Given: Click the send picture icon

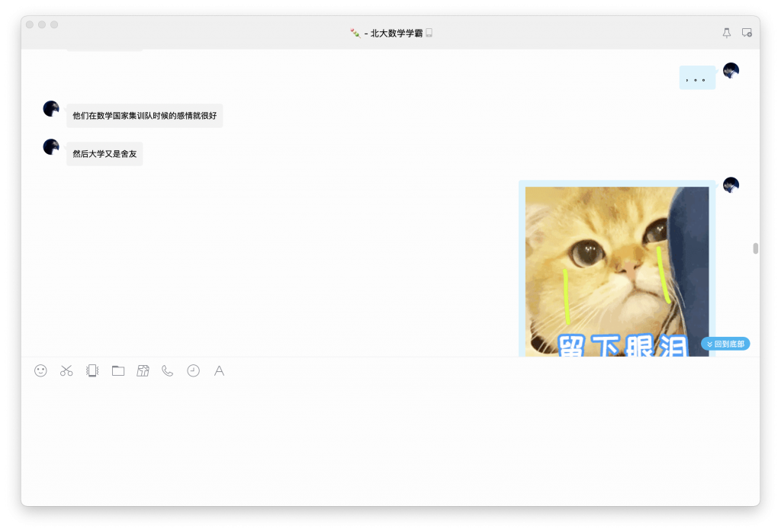Looking at the screenshot, I should (x=143, y=370).
